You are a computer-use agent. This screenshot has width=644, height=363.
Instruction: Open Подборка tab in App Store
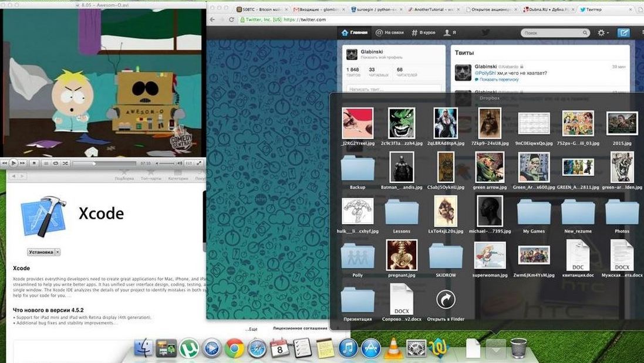pyautogui.click(x=124, y=176)
